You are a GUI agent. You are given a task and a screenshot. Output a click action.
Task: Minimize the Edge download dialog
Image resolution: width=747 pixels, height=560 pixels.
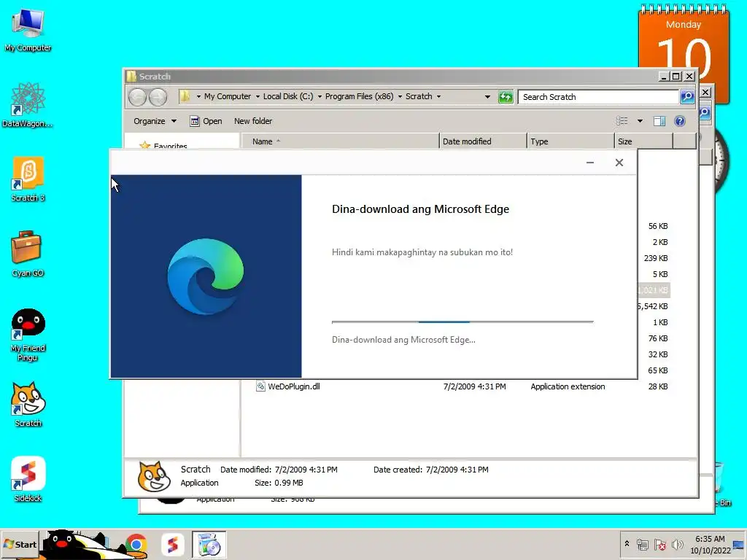point(589,163)
